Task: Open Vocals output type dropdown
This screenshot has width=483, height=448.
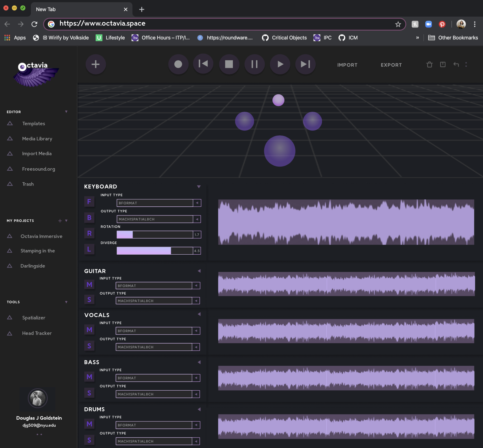Action: [158, 347]
